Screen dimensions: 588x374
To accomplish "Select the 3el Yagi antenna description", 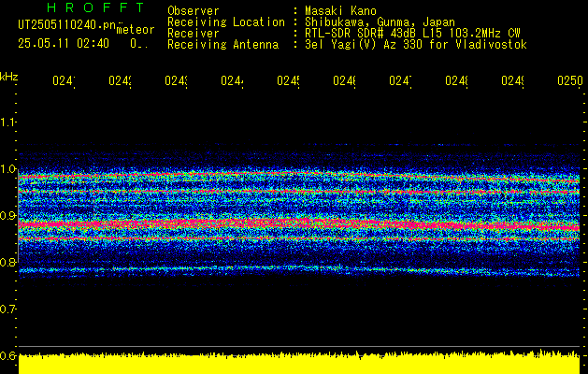I will (x=416, y=45).
